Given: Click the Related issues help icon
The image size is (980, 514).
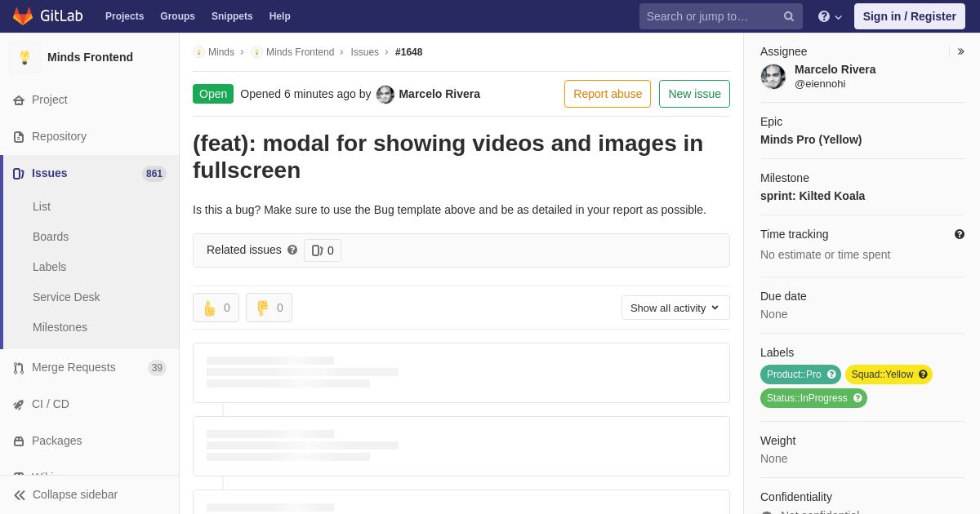Looking at the screenshot, I should tap(292, 250).
